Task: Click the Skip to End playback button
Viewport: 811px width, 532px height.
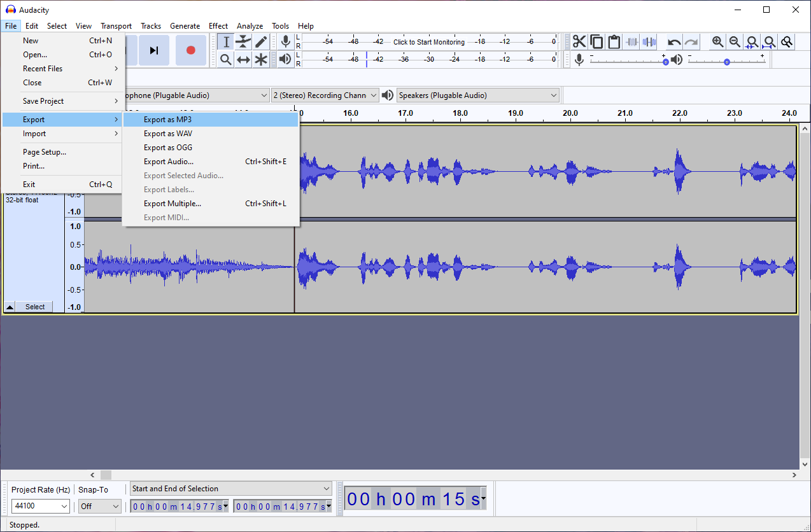Action: click(154, 50)
